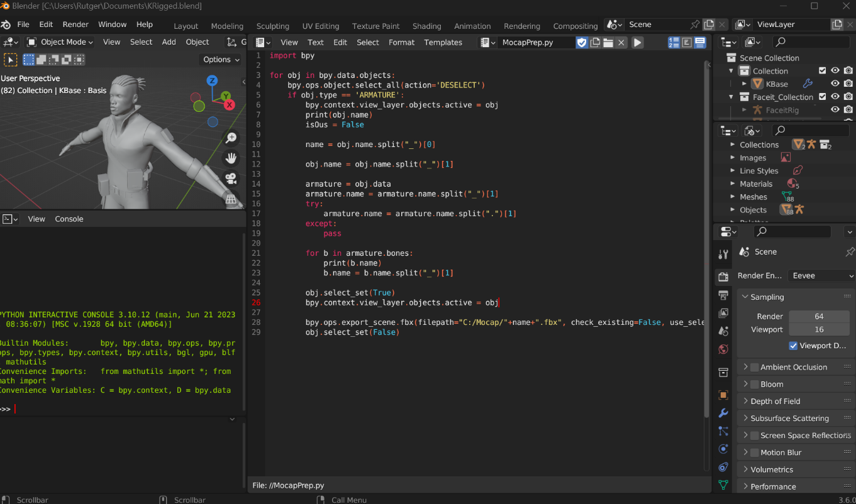Exclude Faceit_Collection from the view layer

coord(822,97)
